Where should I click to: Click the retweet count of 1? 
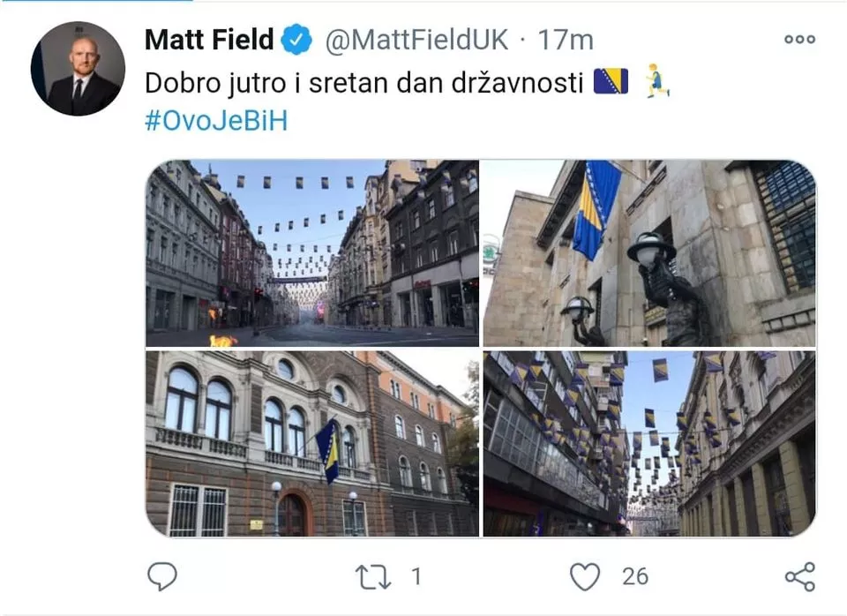click(416, 576)
